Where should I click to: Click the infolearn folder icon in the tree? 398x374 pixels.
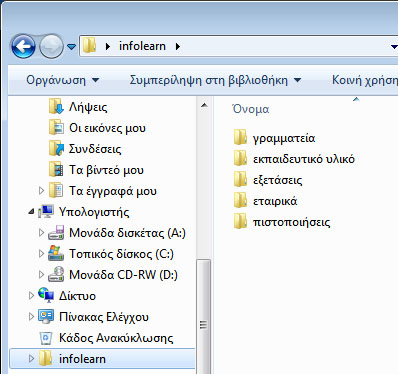pos(45,358)
